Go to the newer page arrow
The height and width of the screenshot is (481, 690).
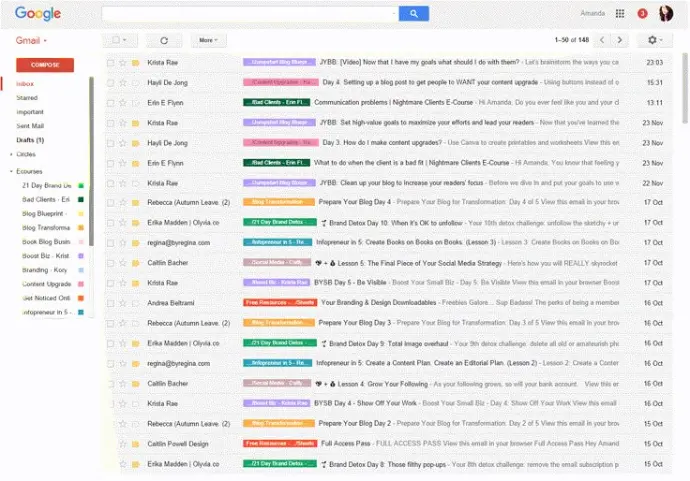click(x=602, y=40)
